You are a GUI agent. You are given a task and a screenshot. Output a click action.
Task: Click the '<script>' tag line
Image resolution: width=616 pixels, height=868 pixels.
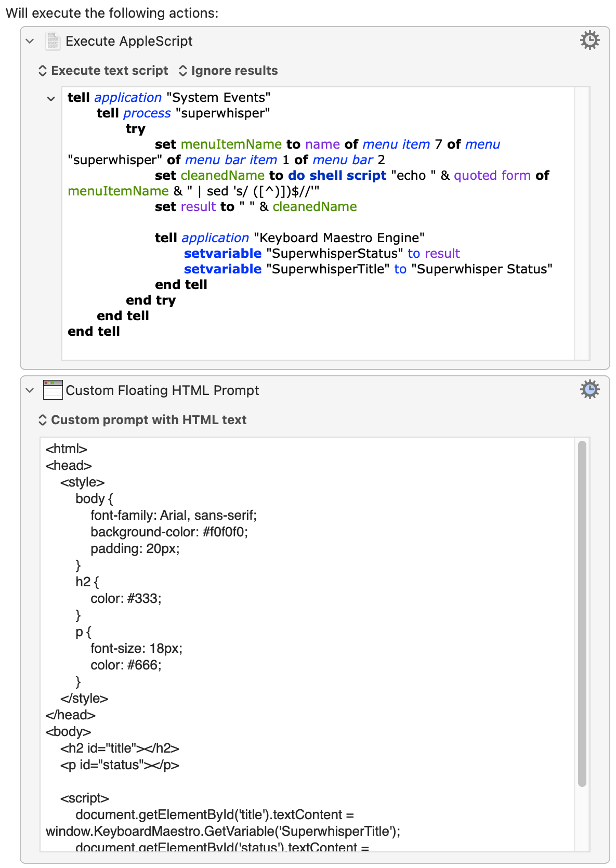tap(84, 798)
